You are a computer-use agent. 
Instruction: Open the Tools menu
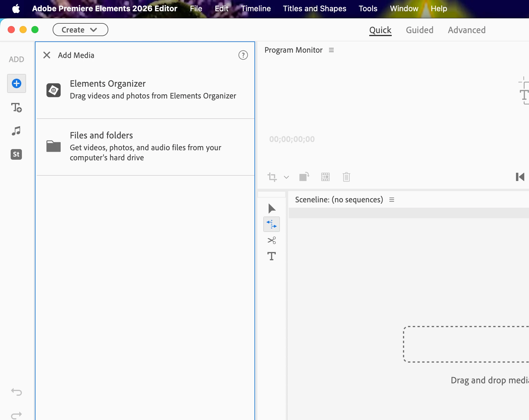(x=368, y=9)
